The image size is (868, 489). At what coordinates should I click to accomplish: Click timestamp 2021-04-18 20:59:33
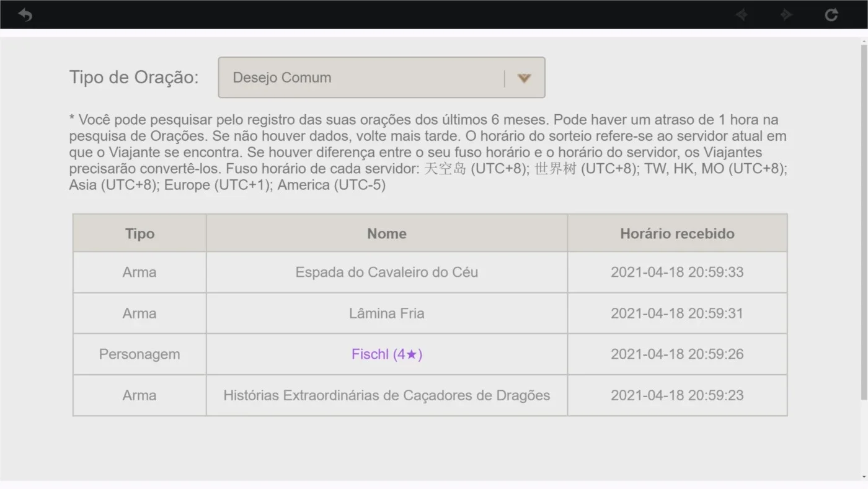coord(677,272)
